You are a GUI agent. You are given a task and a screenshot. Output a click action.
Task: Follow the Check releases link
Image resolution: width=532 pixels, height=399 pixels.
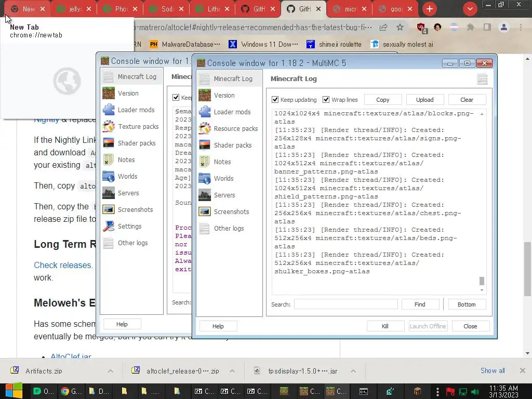63,265
